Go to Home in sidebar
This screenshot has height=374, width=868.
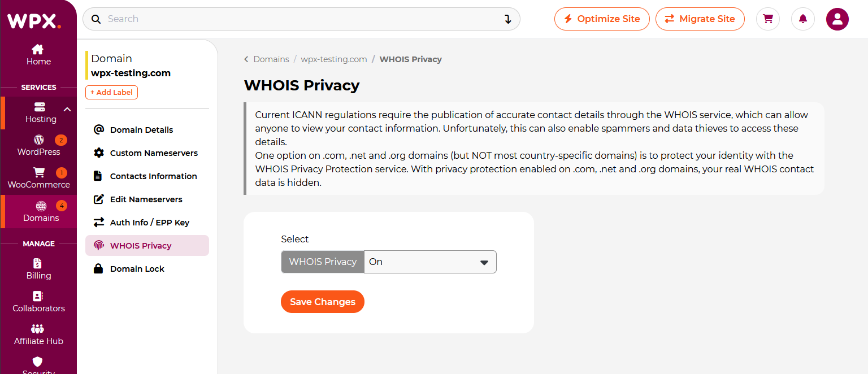click(38, 55)
